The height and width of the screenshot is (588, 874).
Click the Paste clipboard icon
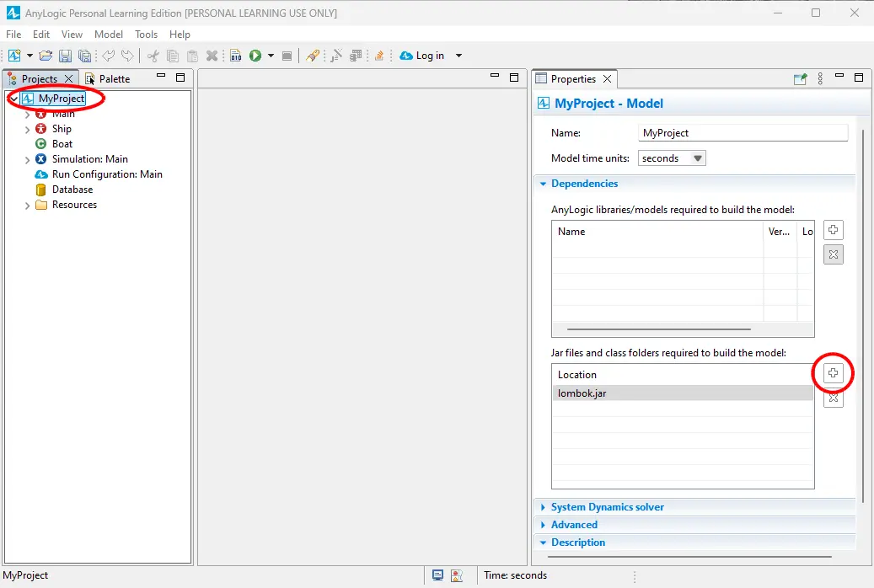(x=192, y=56)
